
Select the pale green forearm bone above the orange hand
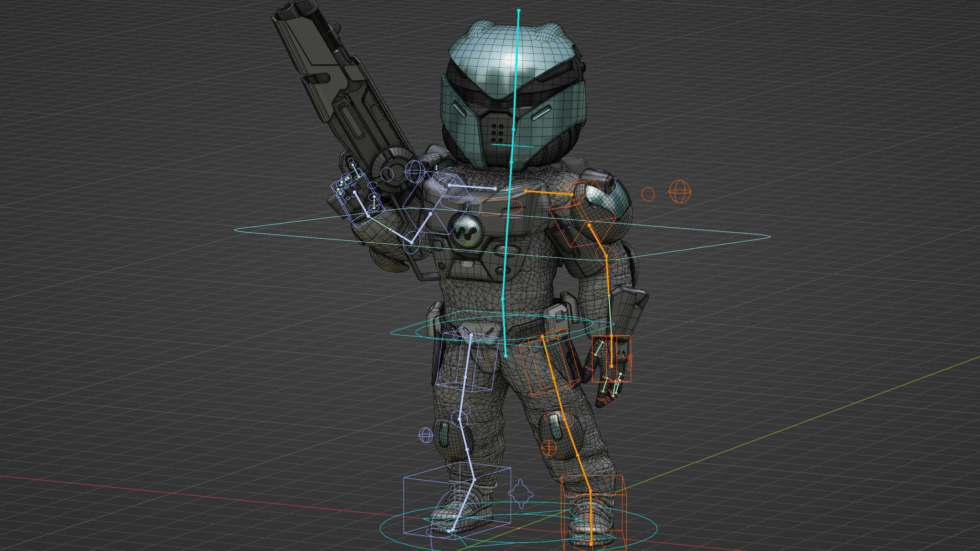point(610,316)
